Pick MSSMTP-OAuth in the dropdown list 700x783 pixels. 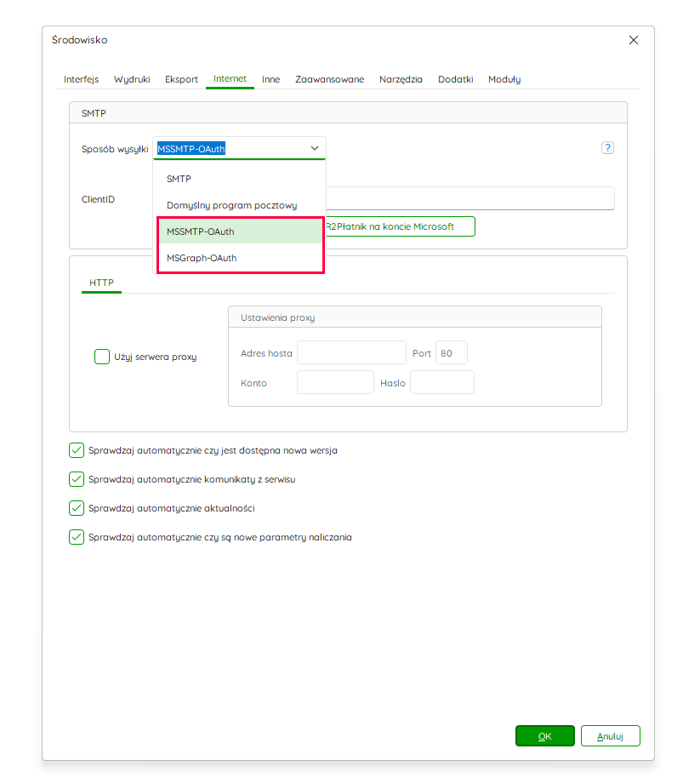[240, 231]
